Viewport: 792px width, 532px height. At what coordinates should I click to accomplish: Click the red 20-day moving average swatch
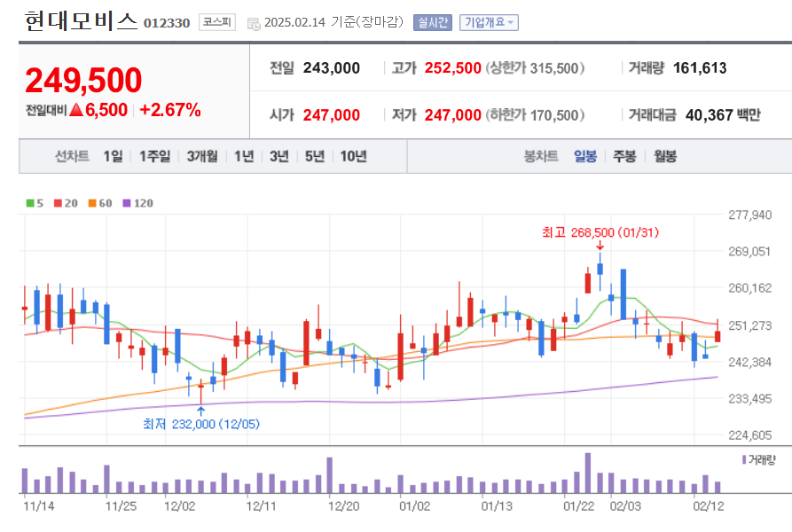pos(58,203)
